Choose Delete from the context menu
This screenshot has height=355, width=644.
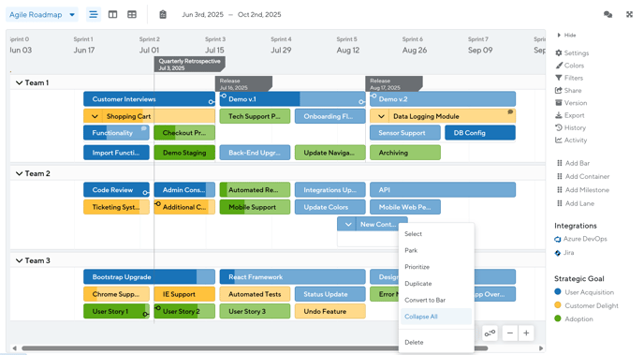point(436,342)
